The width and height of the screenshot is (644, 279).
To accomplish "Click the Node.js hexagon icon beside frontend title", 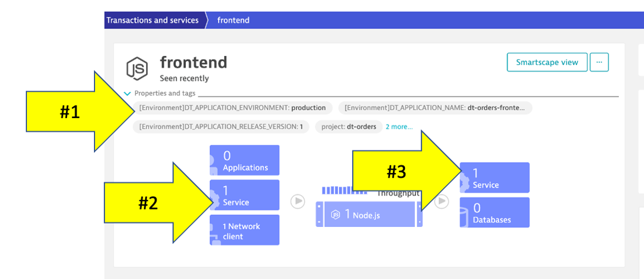I will (137, 69).
